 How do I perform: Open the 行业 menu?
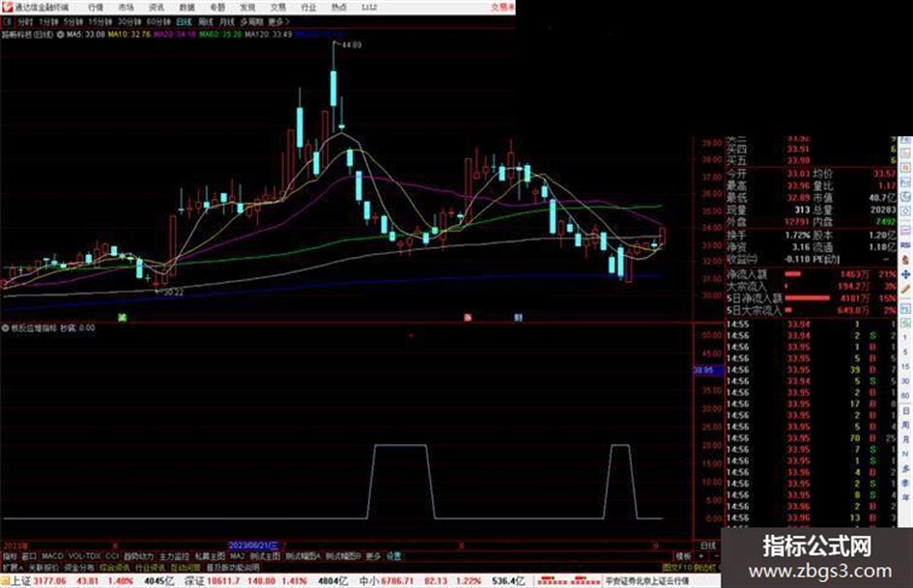tap(308, 8)
